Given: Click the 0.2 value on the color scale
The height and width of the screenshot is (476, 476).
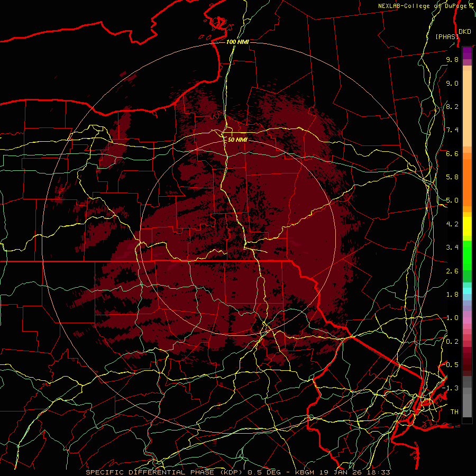Looking at the screenshot, I should click(452, 342).
